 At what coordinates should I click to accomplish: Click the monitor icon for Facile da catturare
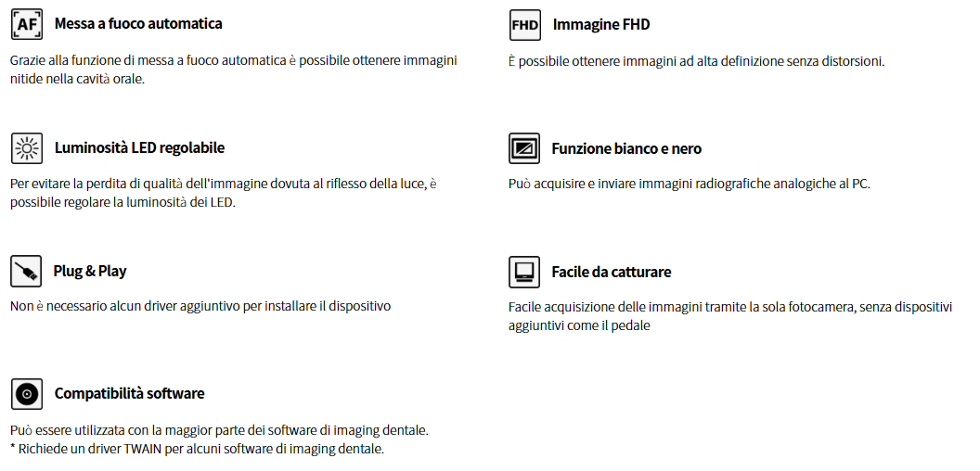[x=524, y=273]
